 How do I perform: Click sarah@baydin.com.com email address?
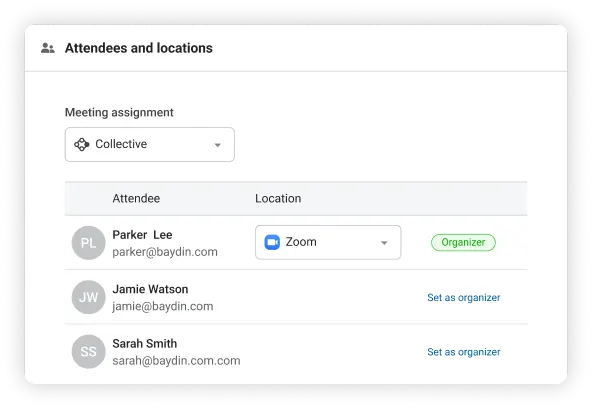coord(176,360)
